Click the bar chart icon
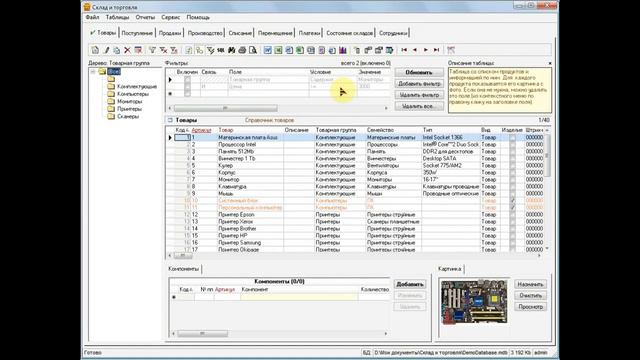 [343, 50]
